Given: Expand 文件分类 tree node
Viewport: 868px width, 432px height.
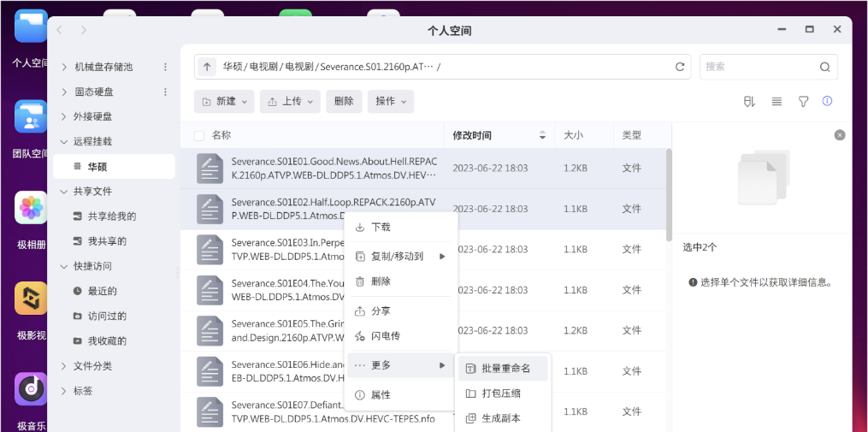Looking at the screenshot, I should coord(63,366).
